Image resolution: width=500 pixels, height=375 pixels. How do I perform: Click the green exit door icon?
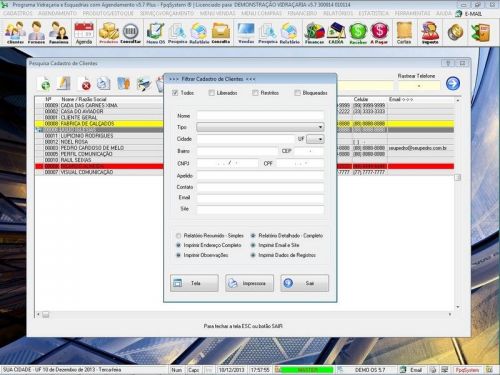click(x=480, y=32)
